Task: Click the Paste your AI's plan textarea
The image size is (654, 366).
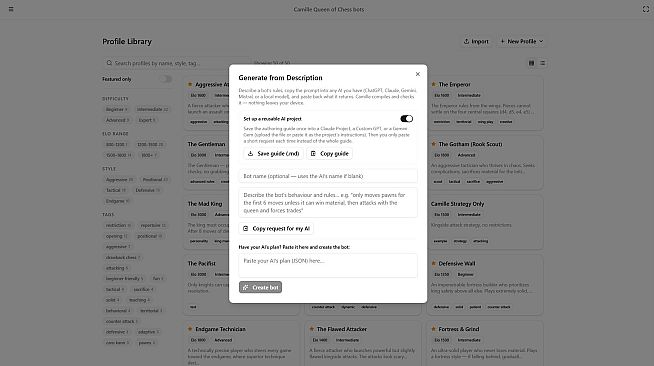Action: [328, 266]
